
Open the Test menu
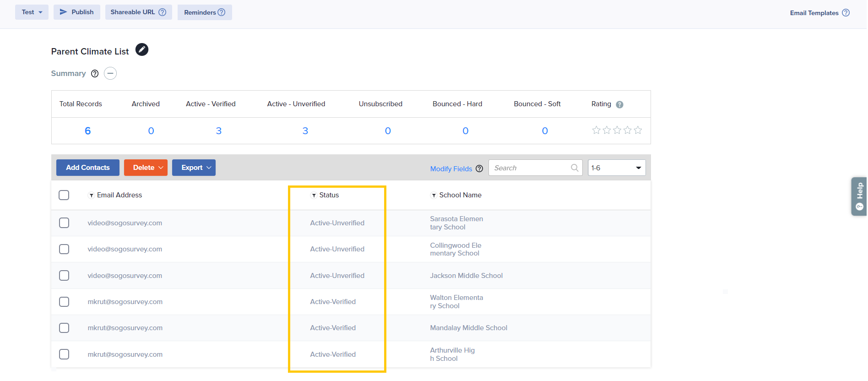[32, 12]
